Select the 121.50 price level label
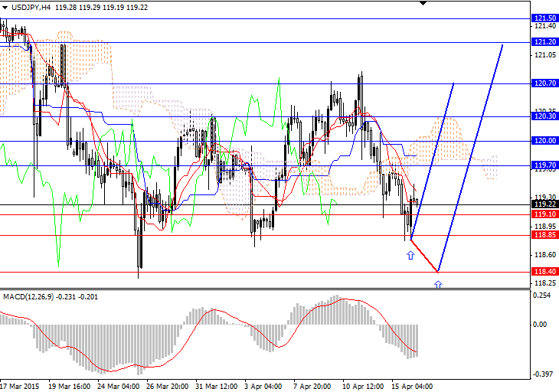The height and width of the screenshot is (392, 559). tap(544, 18)
